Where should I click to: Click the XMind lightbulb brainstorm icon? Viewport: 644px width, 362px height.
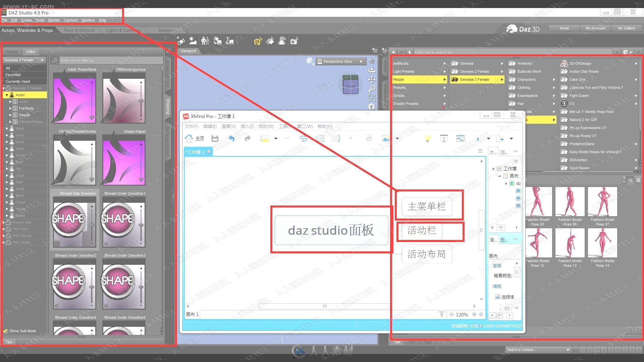(x=427, y=138)
